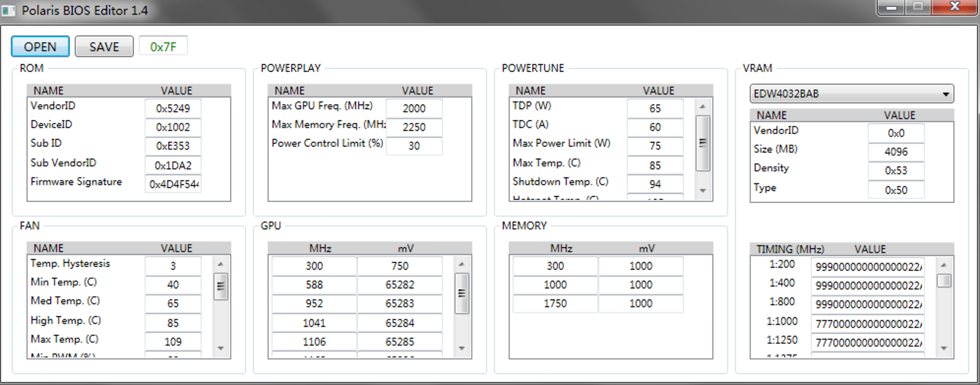Select VRAM Size (MB) value field
Screen dimensions: 980x385
point(896,152)
